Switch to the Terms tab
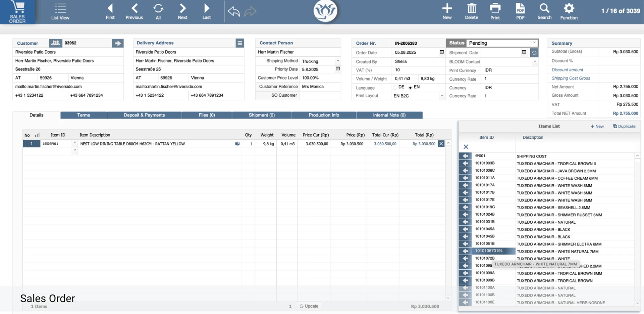Image resolution: width=644 pixels, height=314 pixels. (84, 115)
